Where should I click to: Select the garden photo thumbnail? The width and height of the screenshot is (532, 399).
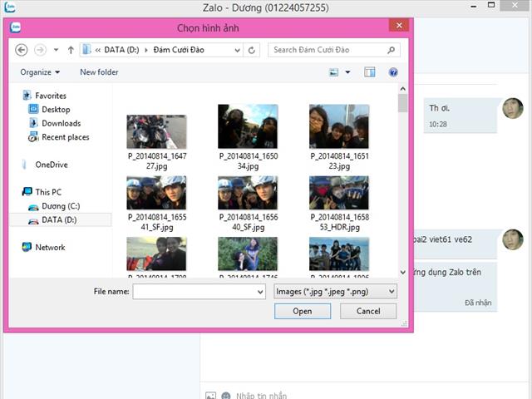[x=248, y=254]
